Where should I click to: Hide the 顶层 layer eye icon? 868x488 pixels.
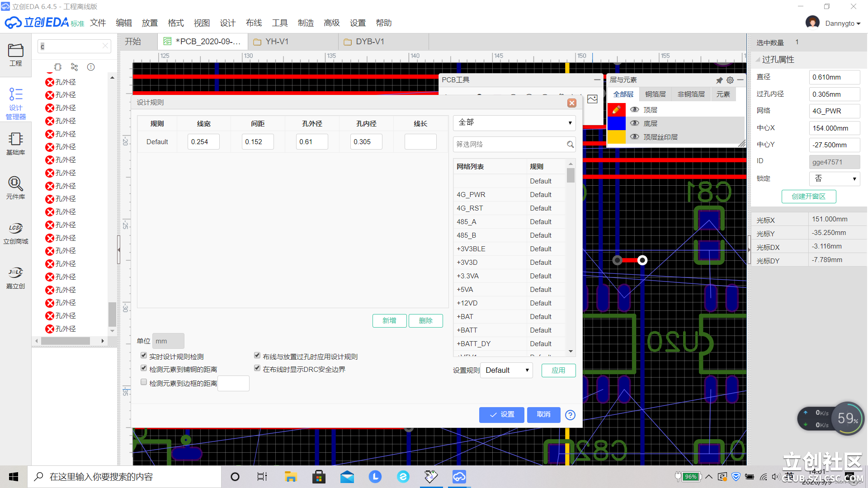[x=635, y=110]
